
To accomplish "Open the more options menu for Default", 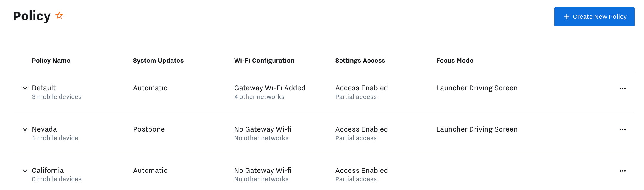I will 623,88.
